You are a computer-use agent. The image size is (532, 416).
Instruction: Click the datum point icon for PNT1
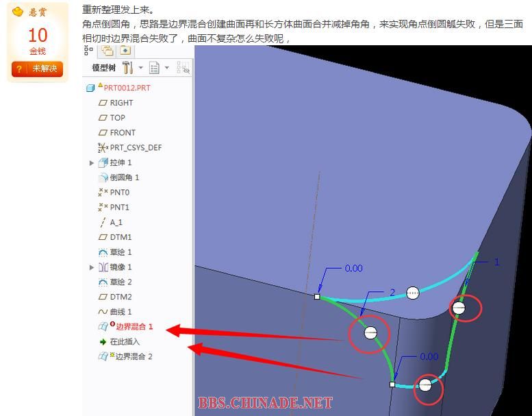pos(103,208)
